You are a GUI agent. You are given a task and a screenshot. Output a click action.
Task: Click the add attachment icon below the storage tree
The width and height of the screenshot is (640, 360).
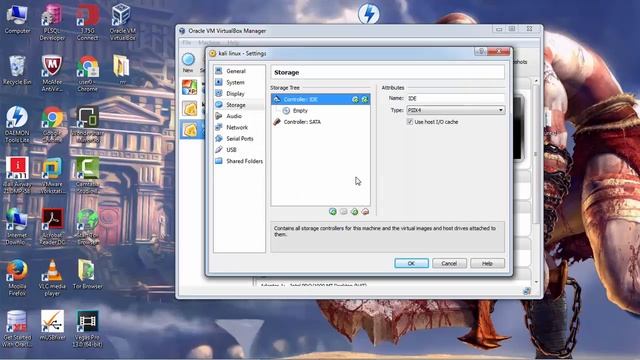354,211
